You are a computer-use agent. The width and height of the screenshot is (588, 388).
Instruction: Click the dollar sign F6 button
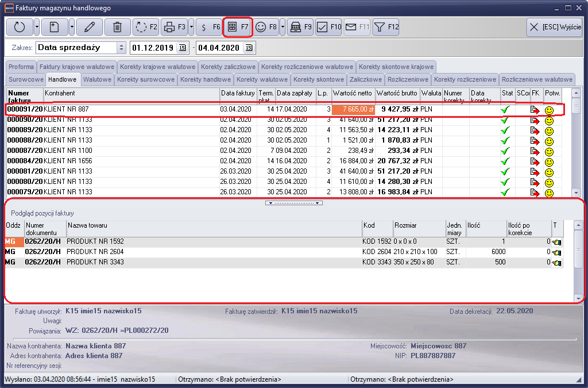tap(209, 27)
